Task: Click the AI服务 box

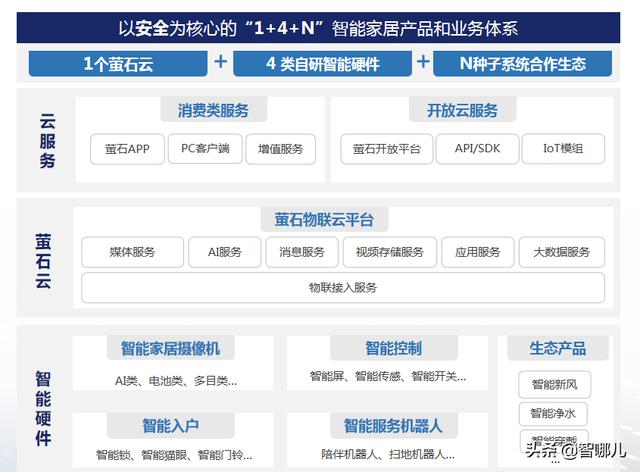Action: tap(225, 252)
